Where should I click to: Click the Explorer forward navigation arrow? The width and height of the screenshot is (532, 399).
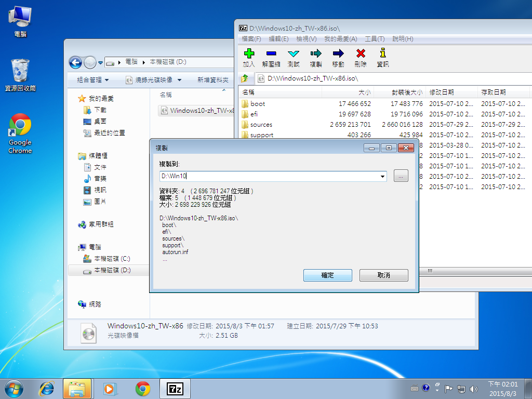click(x=90, y=62)
